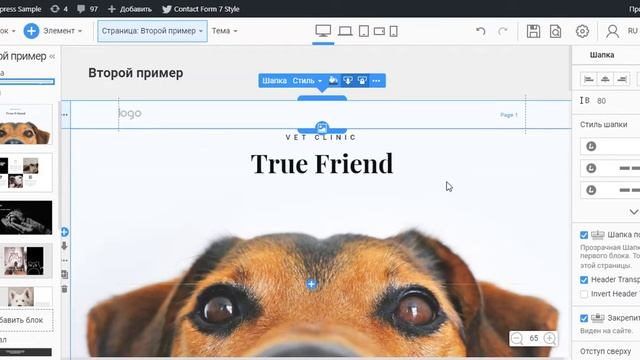Switch to tablet landscape view mode
This screenshot has height=360, width=640.
tap(379, 31)
